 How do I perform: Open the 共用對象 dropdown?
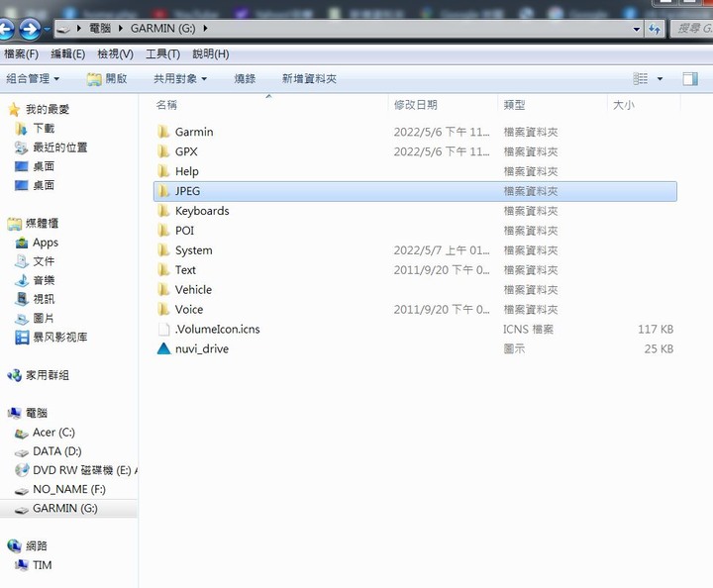click(x=180, y=78)
